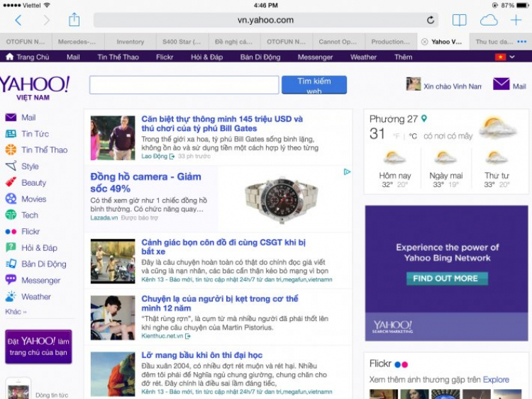Click the Hỏi & Đáp question icon

pyautogui.click(x=11, y=247)
